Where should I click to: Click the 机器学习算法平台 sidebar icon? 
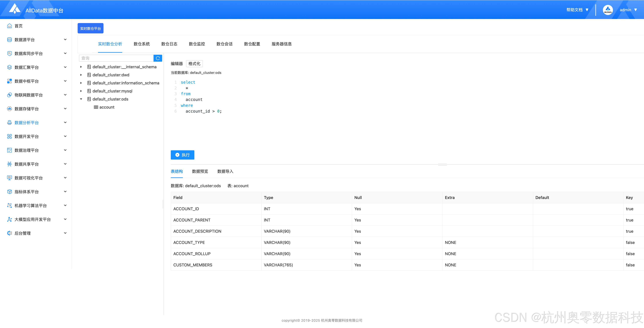tap(9, 206)
